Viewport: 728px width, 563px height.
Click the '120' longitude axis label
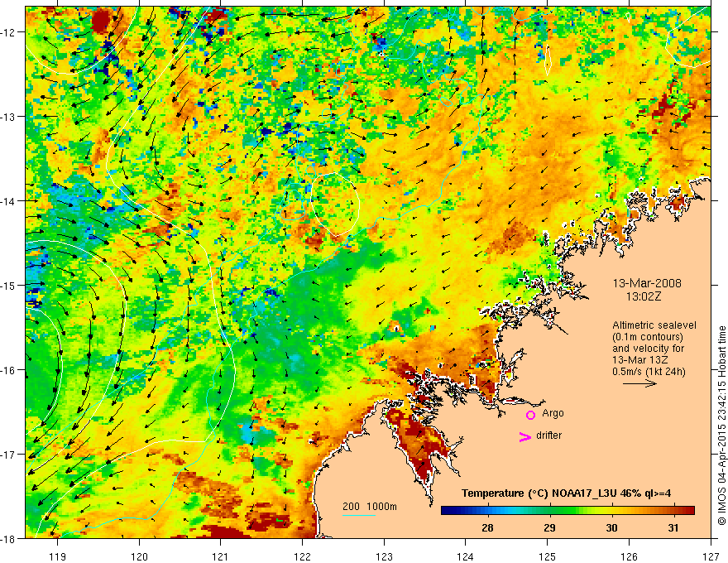(x=139, y=556)
